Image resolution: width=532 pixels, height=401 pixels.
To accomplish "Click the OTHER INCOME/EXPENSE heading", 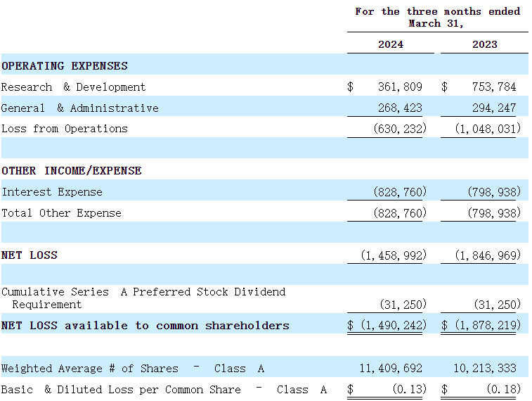I will (x=72, y=171).
